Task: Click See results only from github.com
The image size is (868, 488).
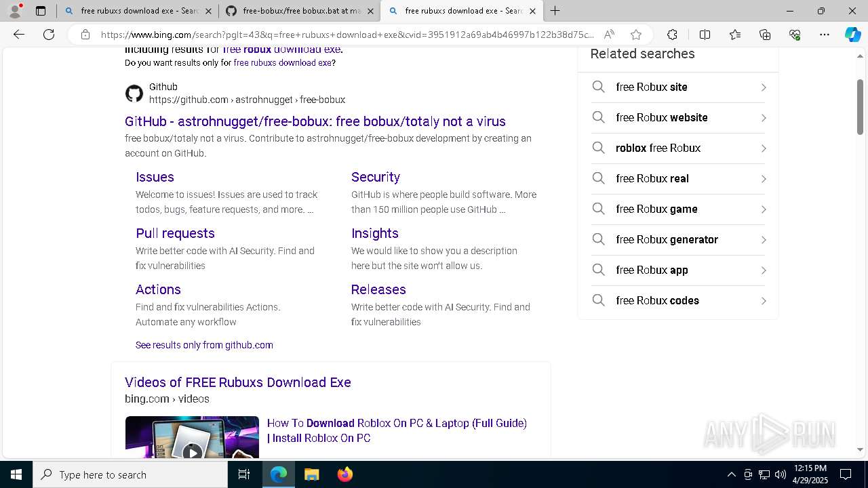Action: tap(204, 345)
